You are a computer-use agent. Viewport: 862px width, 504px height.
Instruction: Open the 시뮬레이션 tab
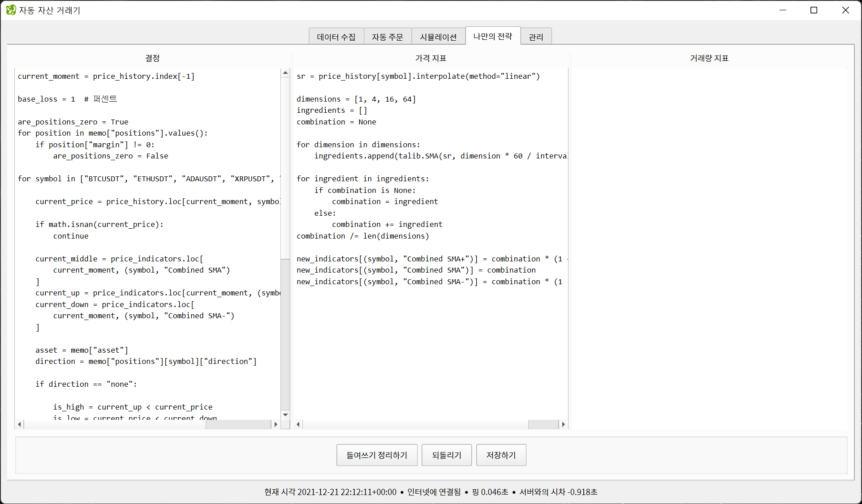tap(438, 37)
